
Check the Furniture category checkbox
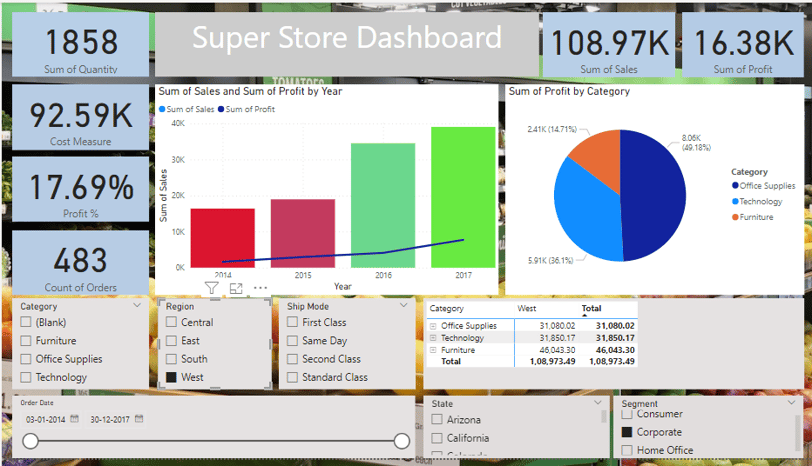click(x=26, y=341)
